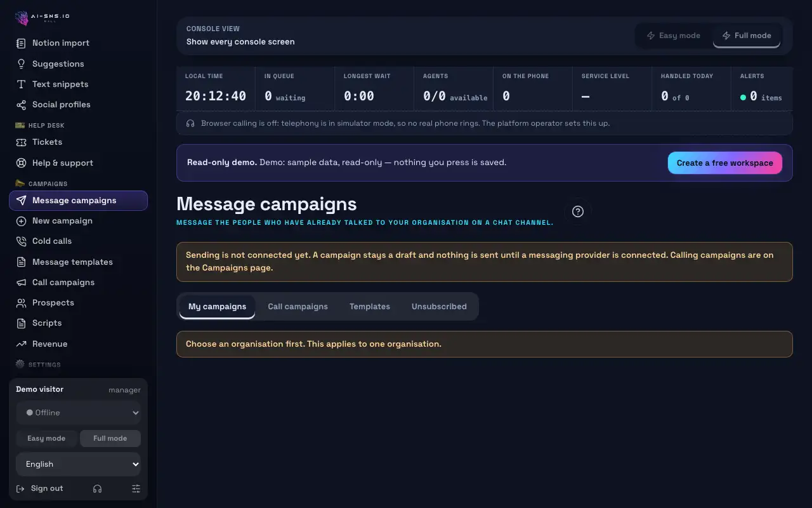Click the Scripts document icon

[22, 323]
